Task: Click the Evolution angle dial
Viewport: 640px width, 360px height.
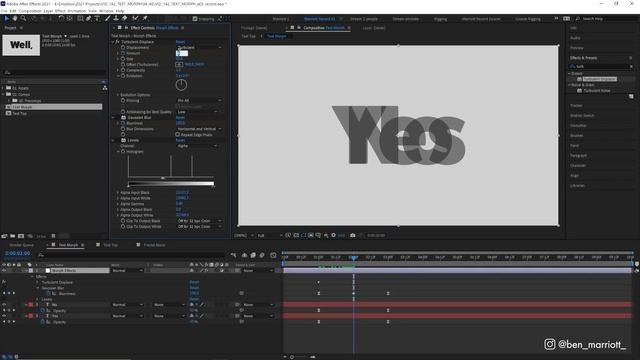Action: click(x=181, y=85)
